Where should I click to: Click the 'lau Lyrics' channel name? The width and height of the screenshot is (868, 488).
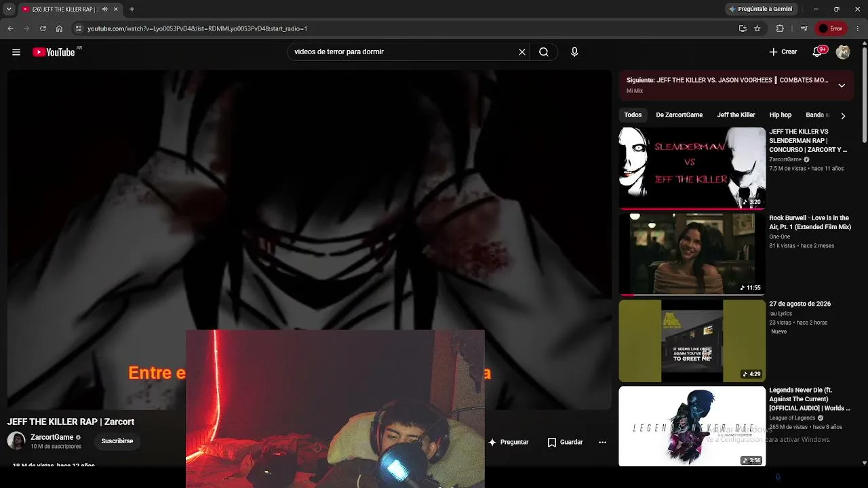pyautogui.click(x=781, y=313)
